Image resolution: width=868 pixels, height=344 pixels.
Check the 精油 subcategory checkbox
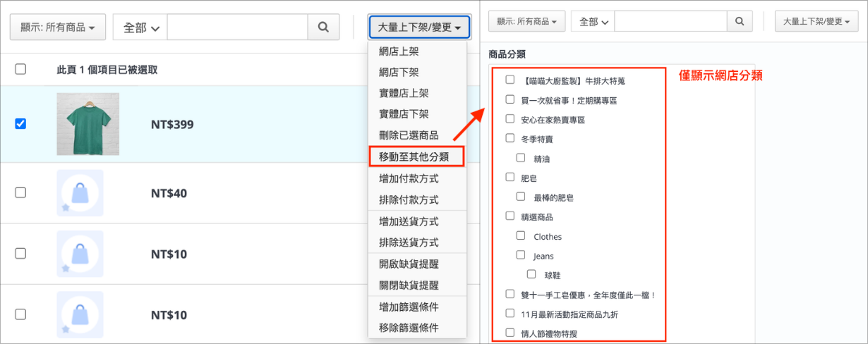[x=521, y=158]
